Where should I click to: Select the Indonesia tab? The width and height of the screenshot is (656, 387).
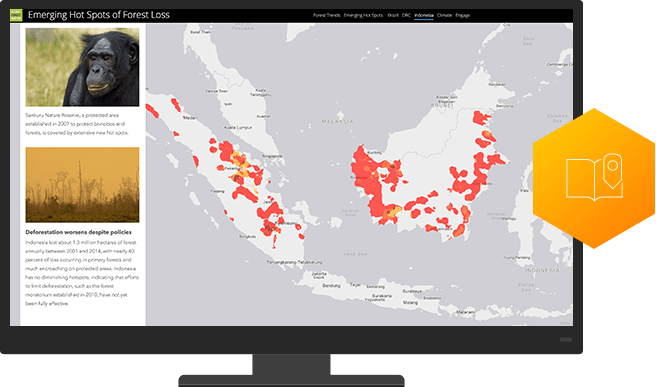424,15
